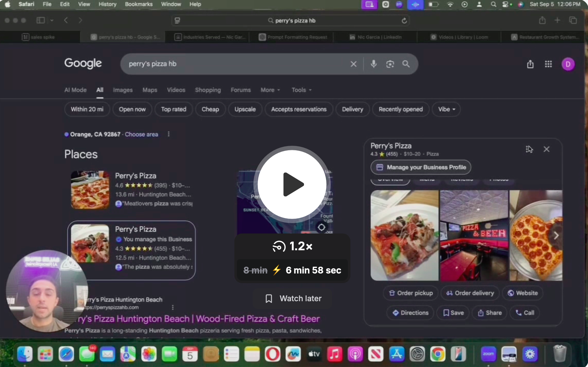Open Google Lens image search icon
Image resolution: width=588 pixels, height=367 pixels.
(x=390, y=64)
